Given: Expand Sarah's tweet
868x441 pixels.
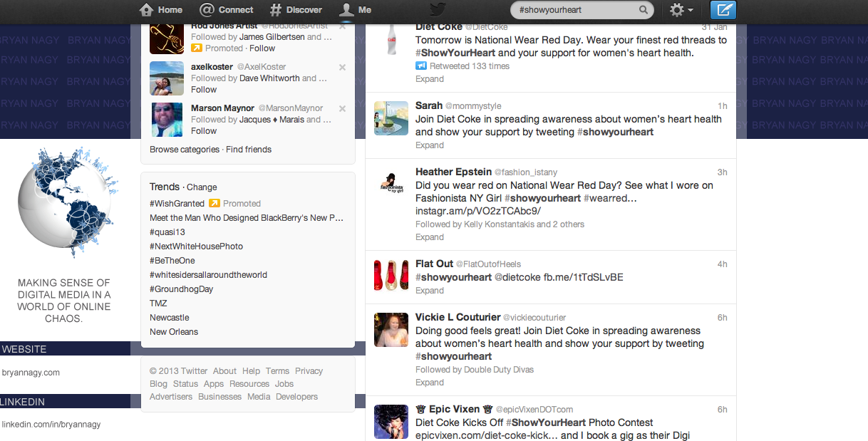Looking at the screenshot, I should click(x=430, y=145).
